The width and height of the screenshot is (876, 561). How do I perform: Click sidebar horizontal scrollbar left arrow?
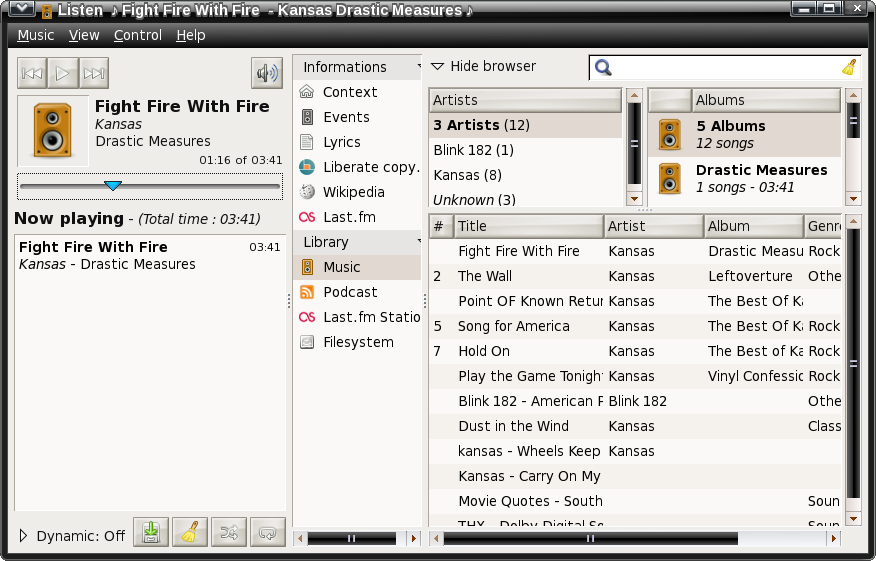(301, 539)
